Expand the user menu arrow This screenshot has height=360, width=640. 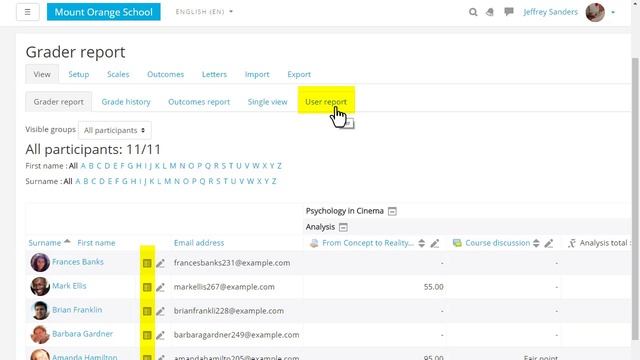click(x=613, y=12)
